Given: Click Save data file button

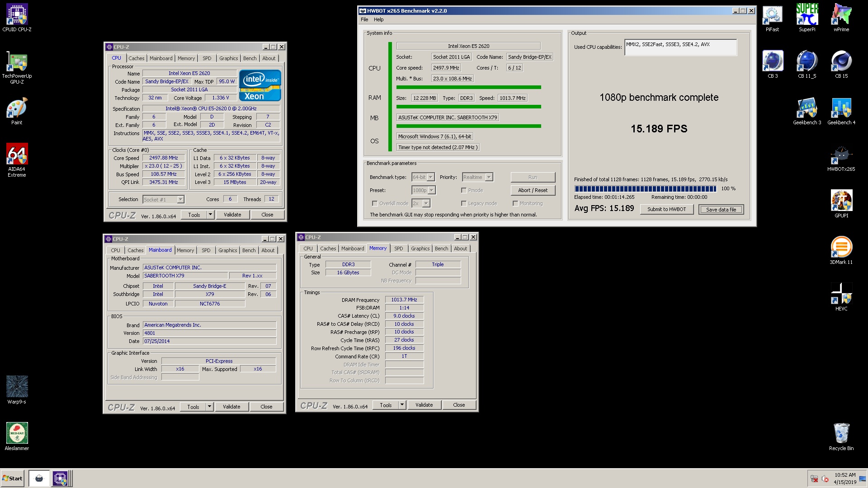Looking at the screenshot, I should (x=721, y=209).
